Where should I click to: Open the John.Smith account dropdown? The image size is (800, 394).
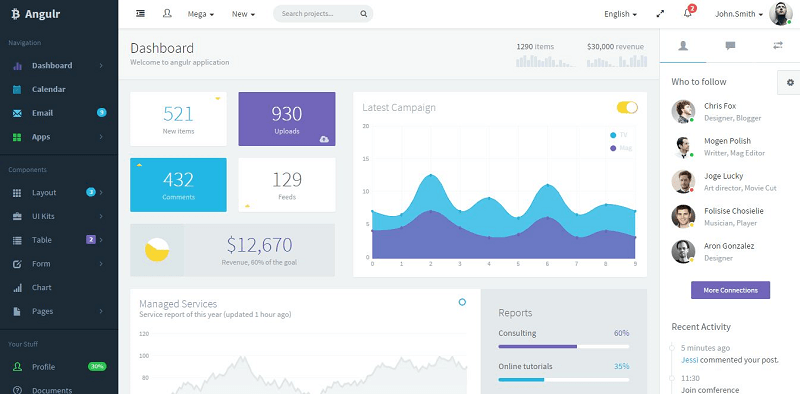(x=739, y=14)
